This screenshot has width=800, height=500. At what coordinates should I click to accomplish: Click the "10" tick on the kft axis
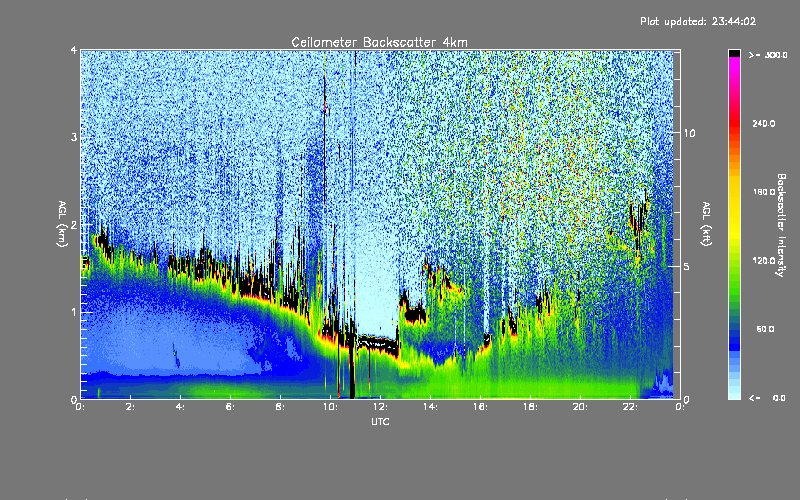(x=689, y=133)
